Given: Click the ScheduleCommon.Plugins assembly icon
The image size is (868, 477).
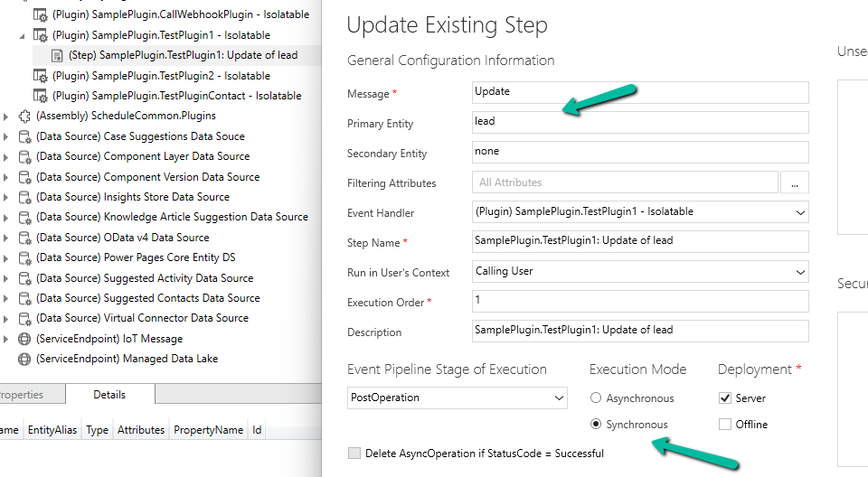Looking at the screenshot, I should pos(24,117).
